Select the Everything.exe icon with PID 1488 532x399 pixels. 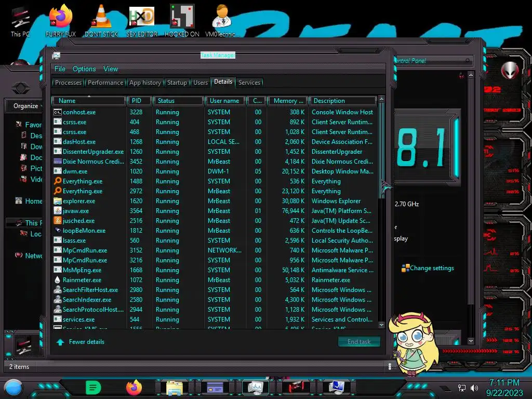point(57,181)
